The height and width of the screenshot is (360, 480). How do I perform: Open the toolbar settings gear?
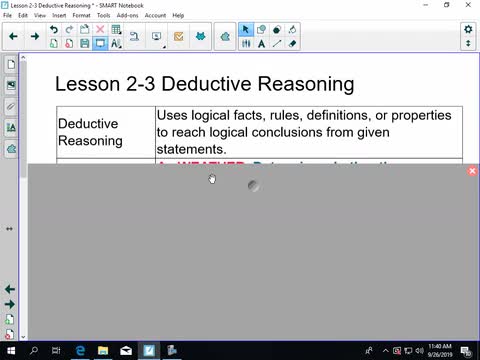[x=468, y=29]
